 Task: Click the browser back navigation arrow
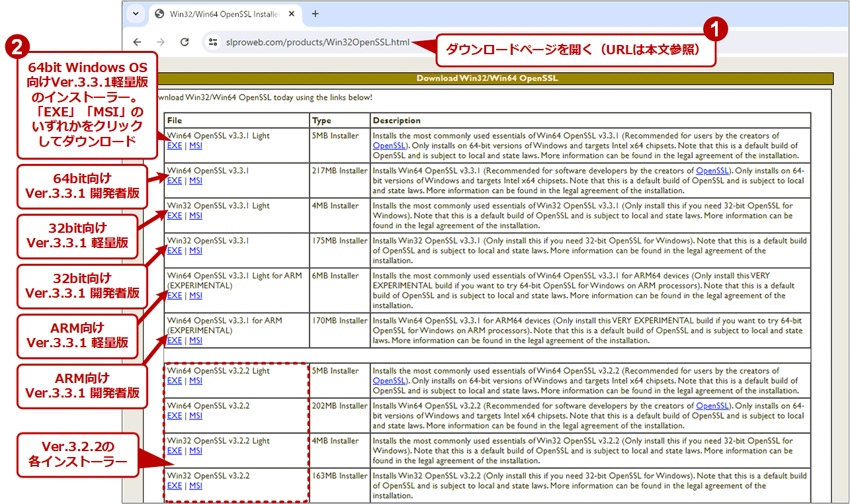pyautogui.click(x=137, y=41)
